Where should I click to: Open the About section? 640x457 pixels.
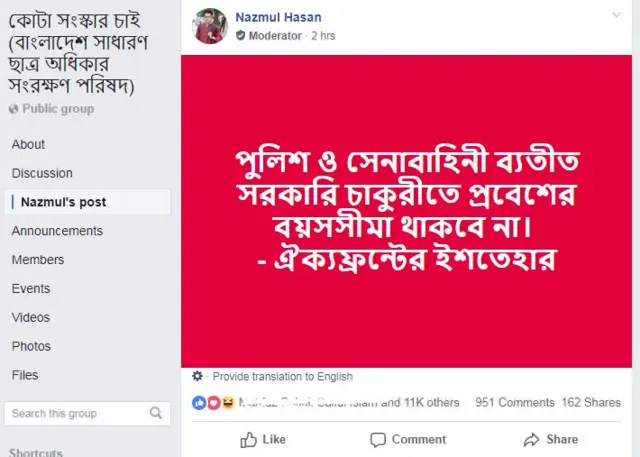pyautogui.click(x=28, y=145)
